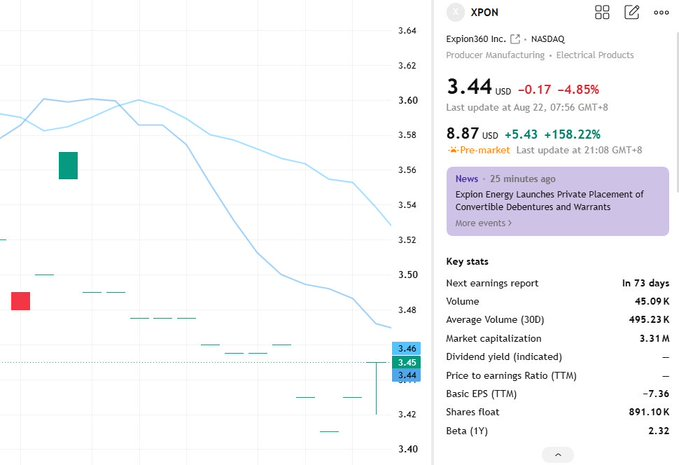
Task: Click the +158.22% pre-market change
Action: click(x=572, y=135)
